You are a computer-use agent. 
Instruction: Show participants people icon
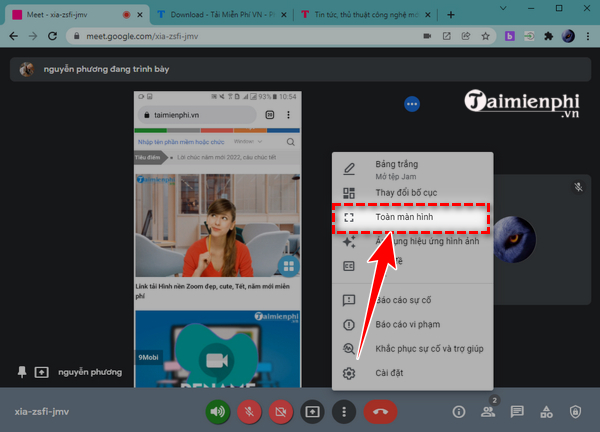(x=488, y=412)
